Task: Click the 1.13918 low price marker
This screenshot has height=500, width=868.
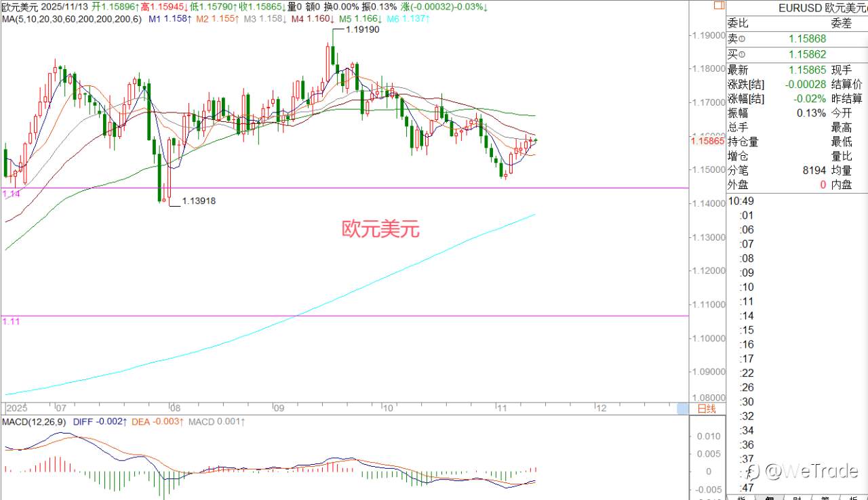Action: coord(198,201)
